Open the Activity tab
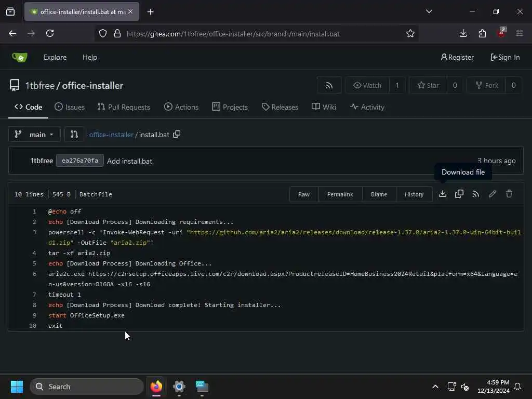 click(367, 107)
